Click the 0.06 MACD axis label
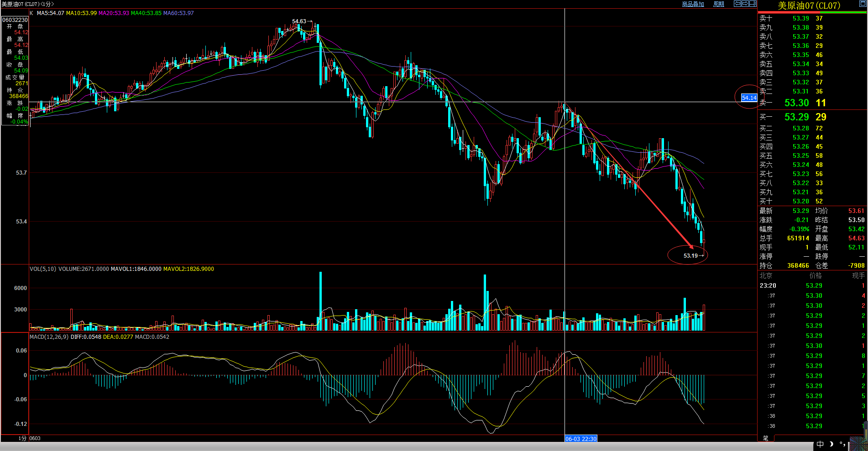This screenshot has height=451, width=868. coord(21,351)
